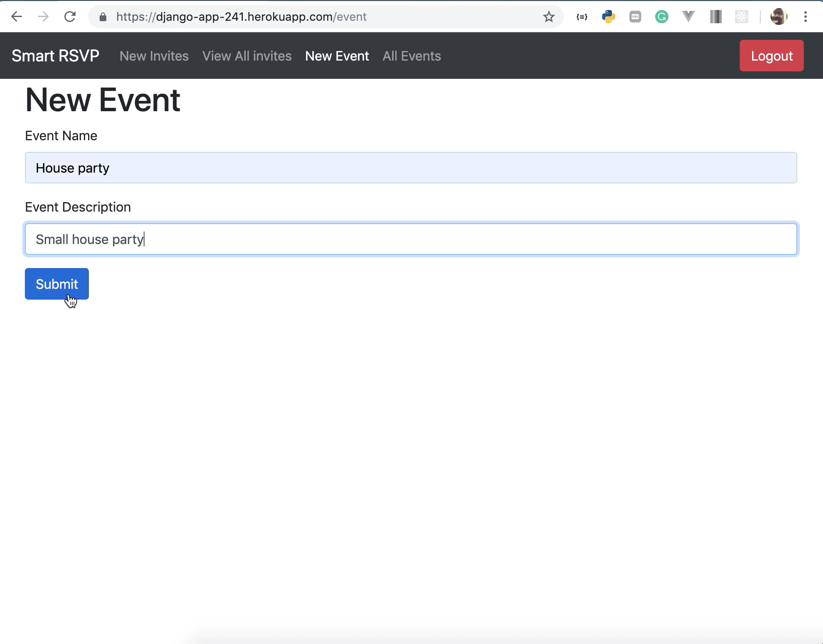Go back to the previous page
Viewport: 823px width, 644px height.
click(x=17, y=17)
